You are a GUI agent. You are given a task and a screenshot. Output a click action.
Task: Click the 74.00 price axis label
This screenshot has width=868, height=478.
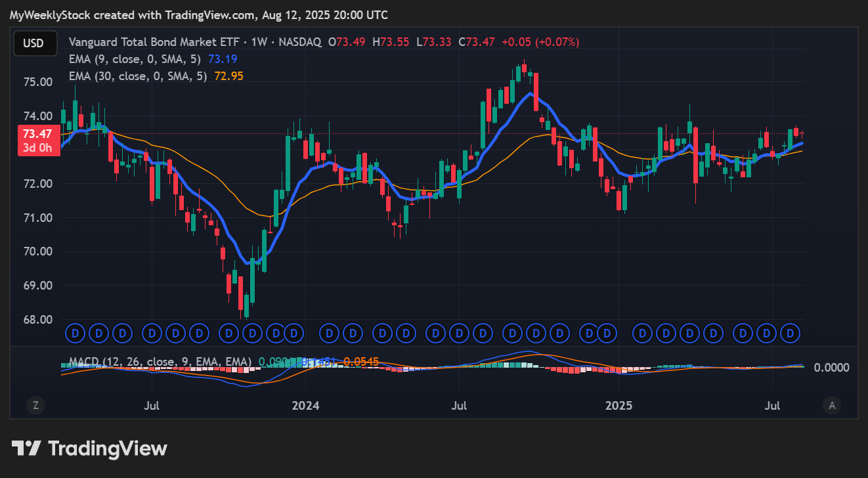click(37, 116)
